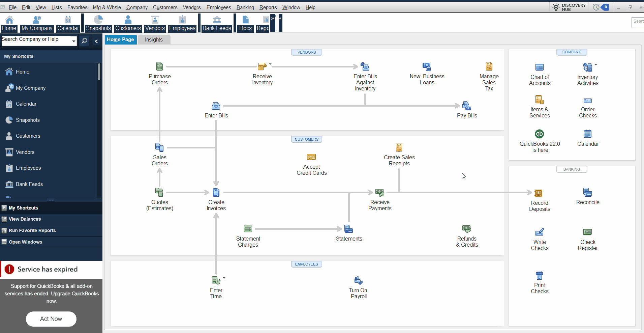Click the Write Checks icon
This screenshot has height=333, width=644.
tap(540, 232)
